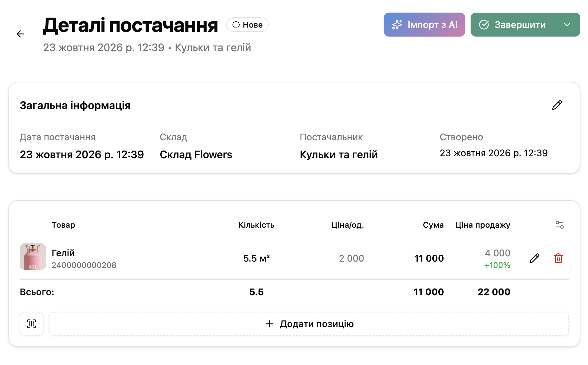The height and width of the screenshot is (365, 588).
Task: Click the supplier value Кульки та гелій
Action: click(x=339, y=155)
